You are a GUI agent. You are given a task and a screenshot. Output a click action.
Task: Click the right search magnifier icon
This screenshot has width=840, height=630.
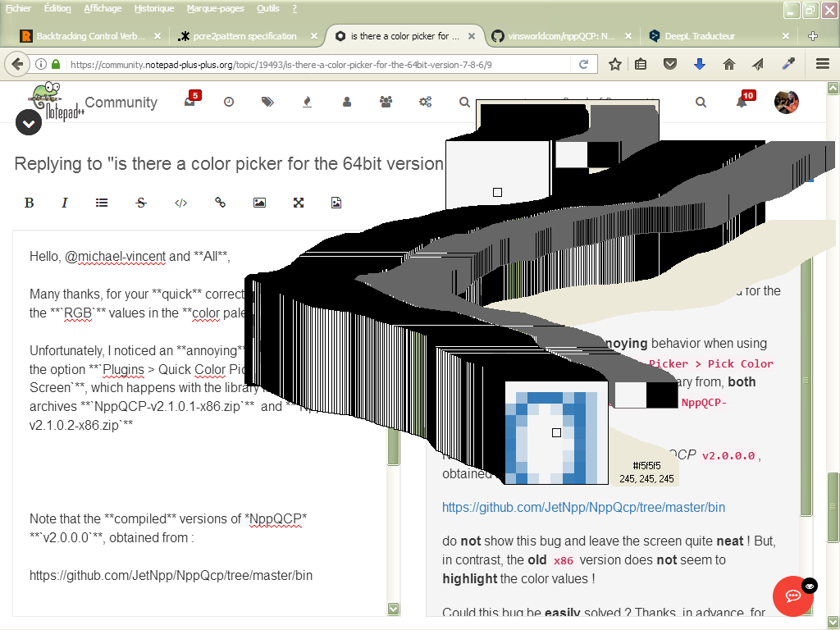pyautogui.click(x=701, y=102)
